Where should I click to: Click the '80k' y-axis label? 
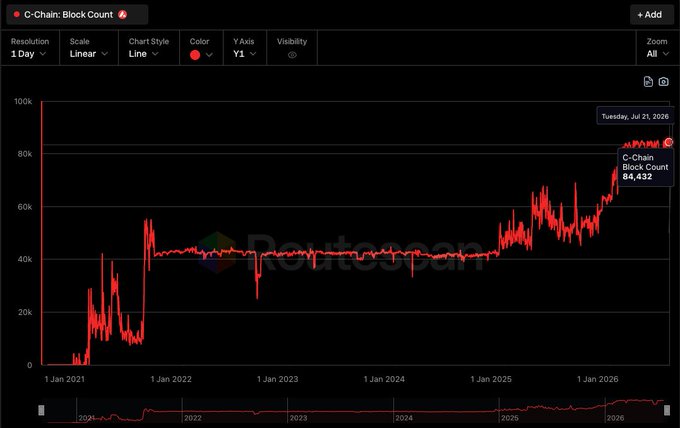point(25,154)
